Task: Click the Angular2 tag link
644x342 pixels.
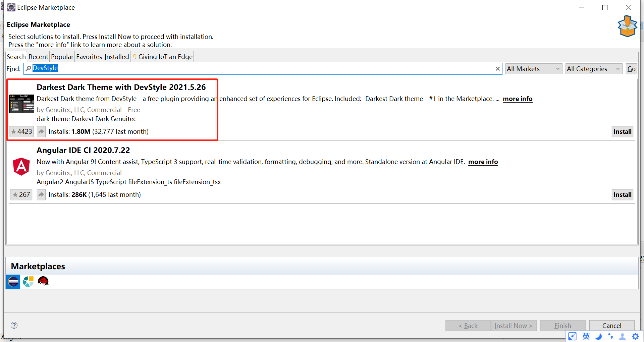Action: click(x=50, y=182)
